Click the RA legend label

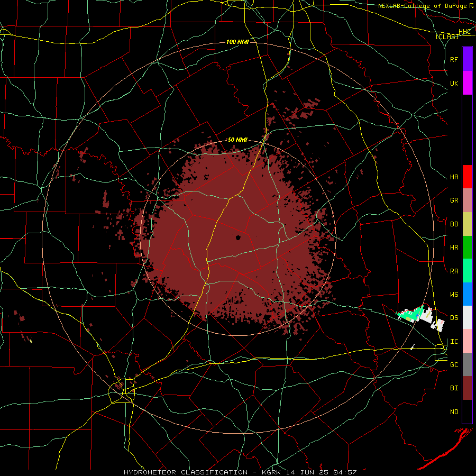coord(454,271)
